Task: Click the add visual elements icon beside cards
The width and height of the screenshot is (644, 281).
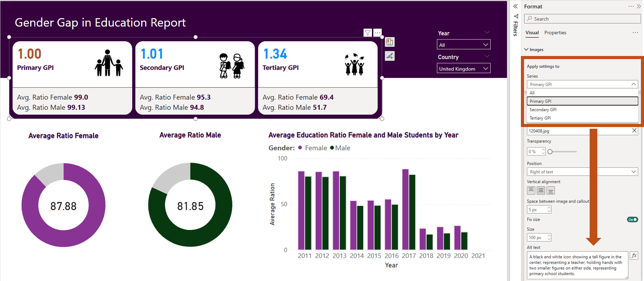Action: point(390,42)
